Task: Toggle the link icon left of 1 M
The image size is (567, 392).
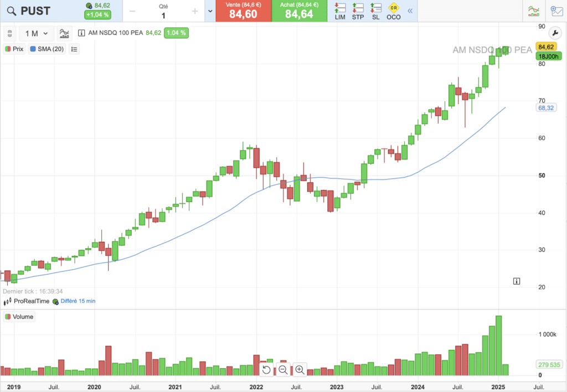Action: pos(10,33)
